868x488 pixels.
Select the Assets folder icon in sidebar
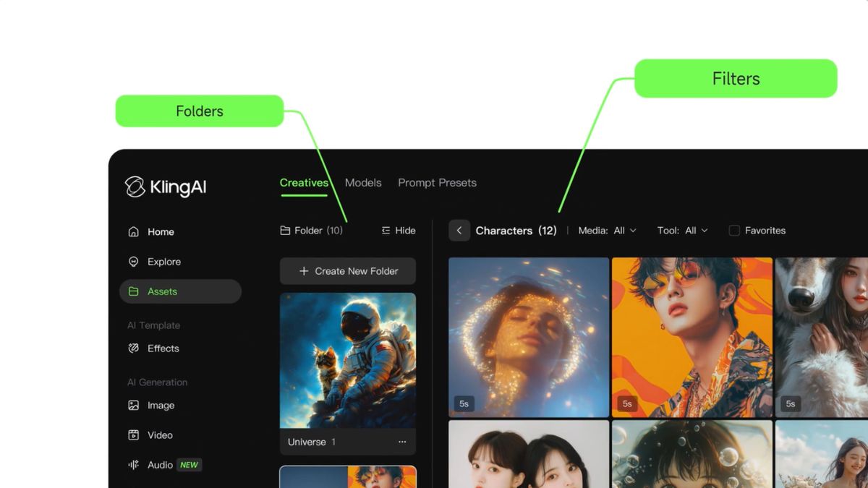coord(133,291)
